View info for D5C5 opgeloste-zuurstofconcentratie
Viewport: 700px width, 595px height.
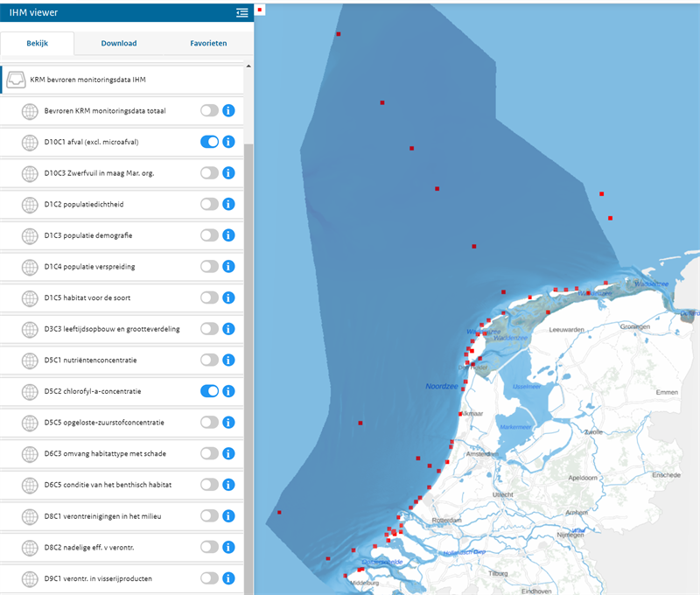[x=228, y=423]
